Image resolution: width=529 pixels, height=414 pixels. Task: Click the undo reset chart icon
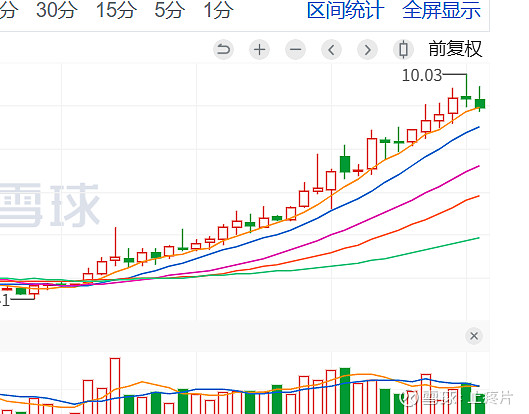tap(223, 50)
